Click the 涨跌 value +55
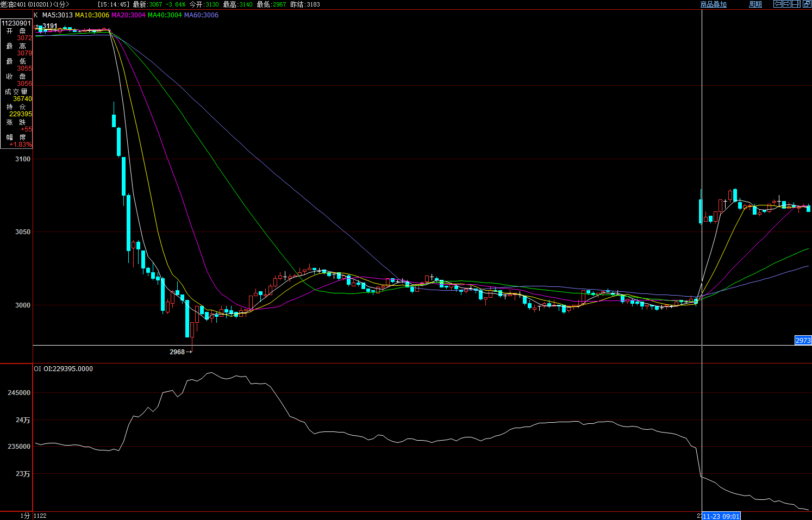 pyautogui.click(x=27, y=129)
